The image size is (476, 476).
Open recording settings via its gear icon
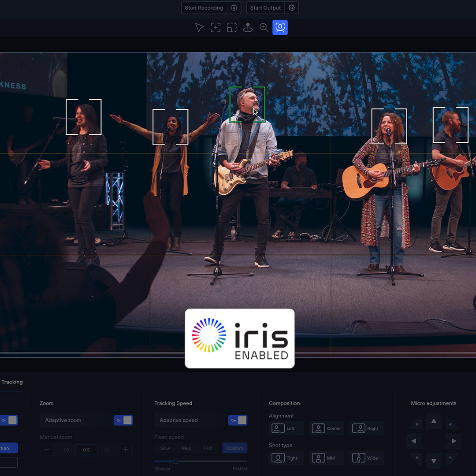(x=234, y=8)
